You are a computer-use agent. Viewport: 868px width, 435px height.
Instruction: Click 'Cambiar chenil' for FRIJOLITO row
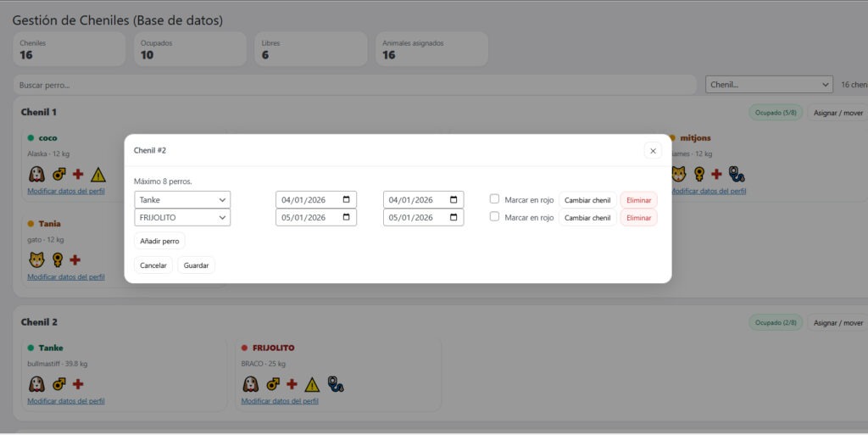point(587,217)
